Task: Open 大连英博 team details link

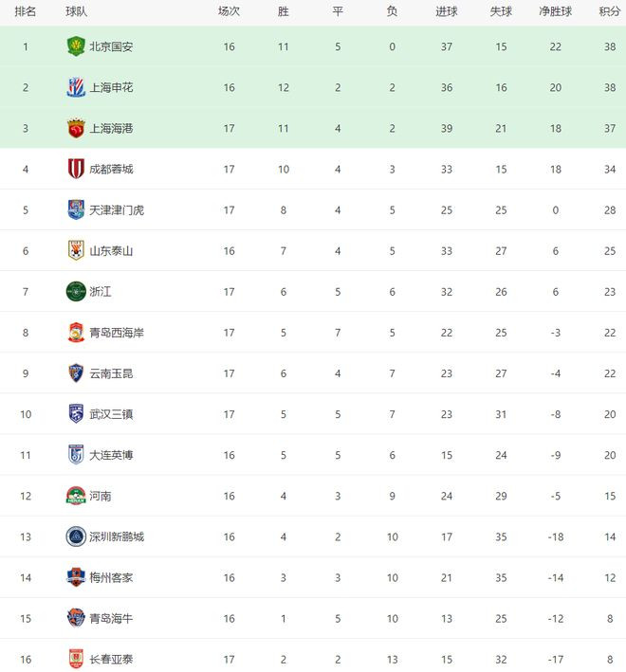Action: (x=111, y=455)
